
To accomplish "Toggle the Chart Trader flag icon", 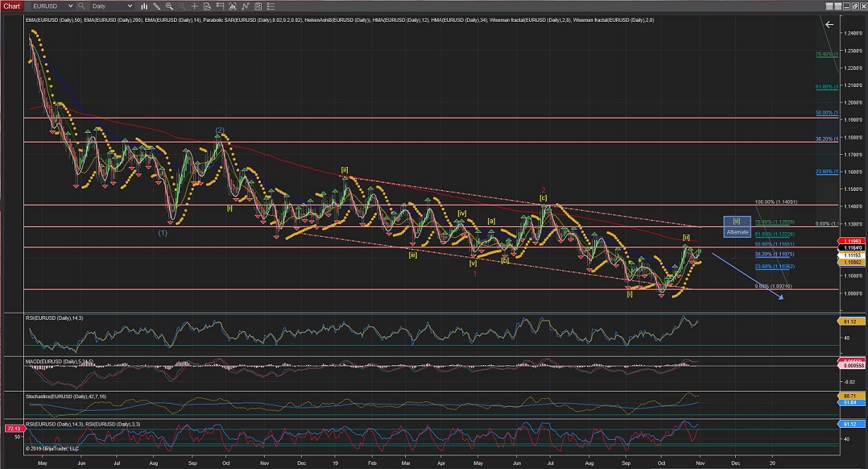I will point(220,6).
